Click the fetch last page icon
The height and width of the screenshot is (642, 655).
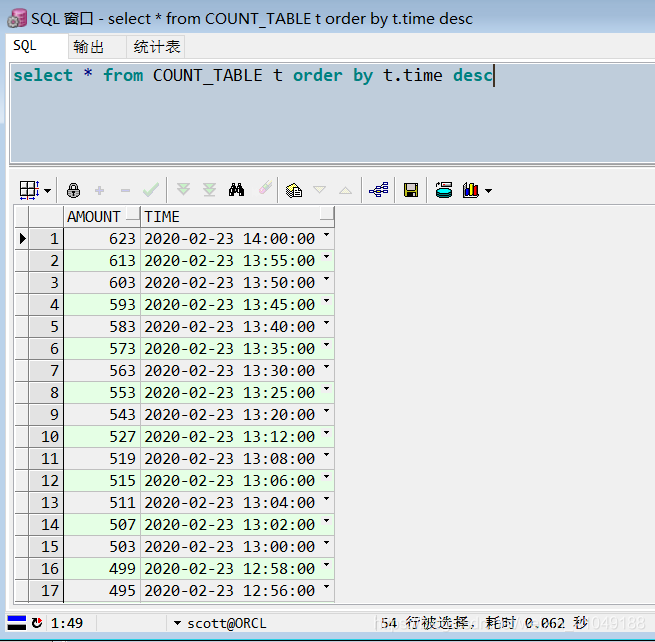pos(209,190)
